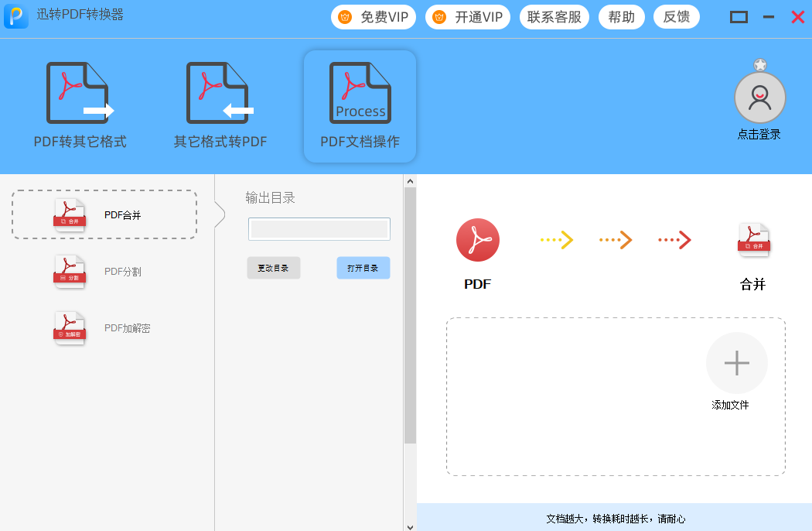Open the 反馈 feedback button
The image size is (812, 531).
pyautogui.click(x=677, y=17)
